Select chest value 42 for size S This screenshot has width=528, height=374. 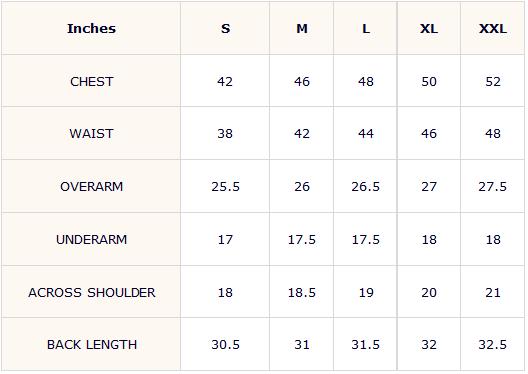(x=225, y=81)
